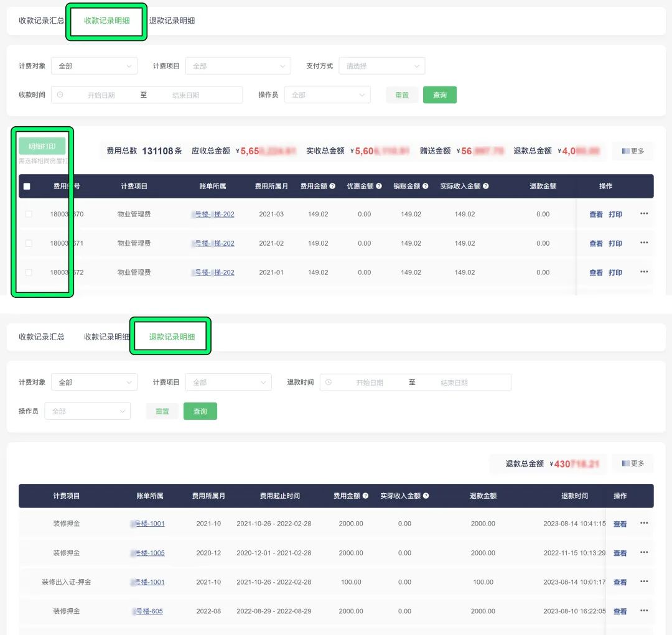
Task: Click the calendar icon in the 收款时间 field
Action: (60, 95)
